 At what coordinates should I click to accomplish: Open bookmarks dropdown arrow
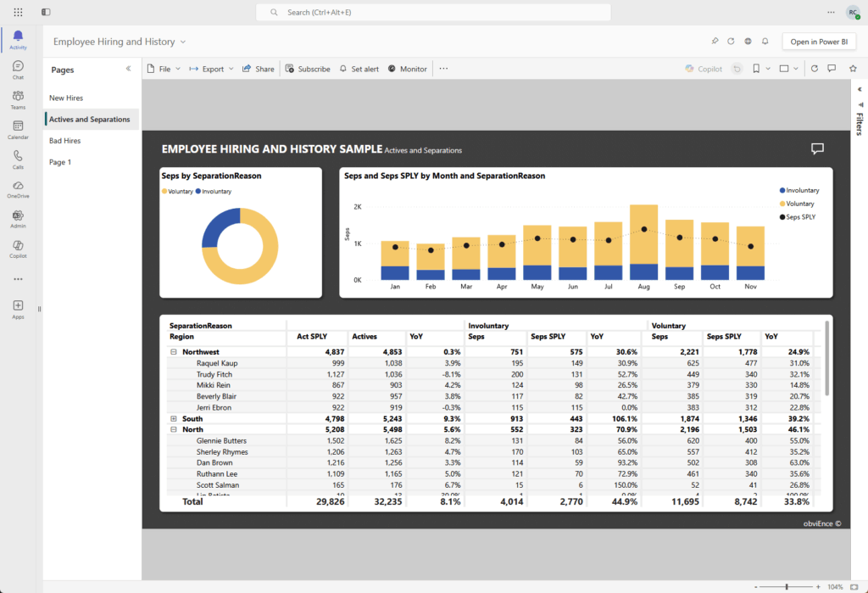click(768, 69)
